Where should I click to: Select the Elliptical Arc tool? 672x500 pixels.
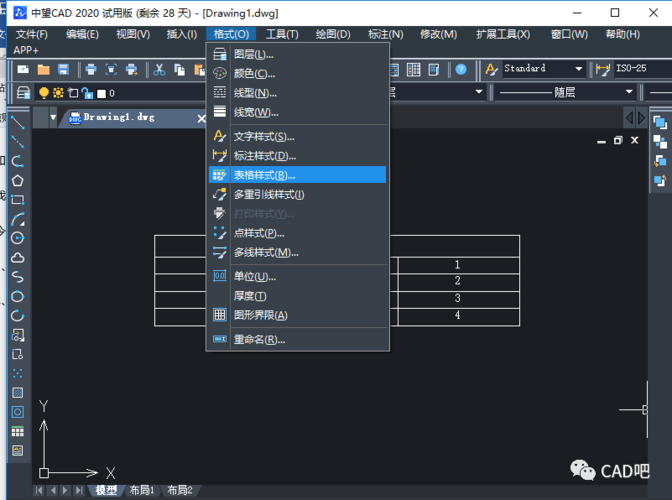click(18, 315)
